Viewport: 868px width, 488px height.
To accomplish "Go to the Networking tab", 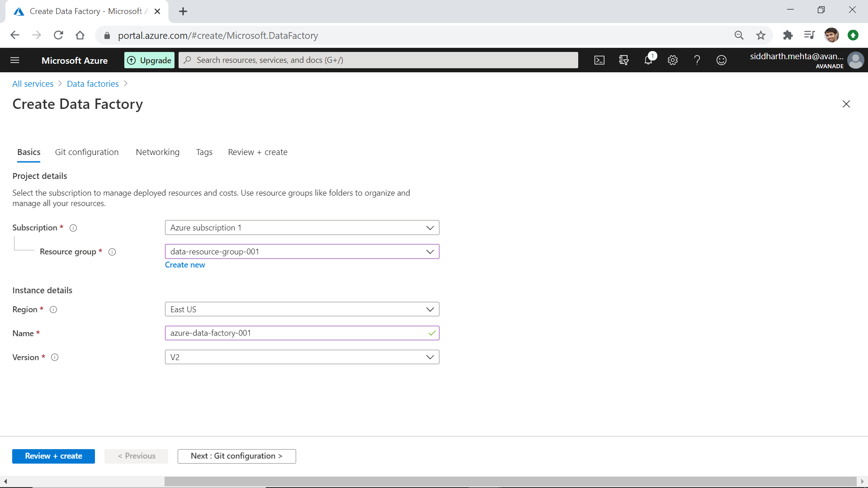I will [x=157, y=152].
